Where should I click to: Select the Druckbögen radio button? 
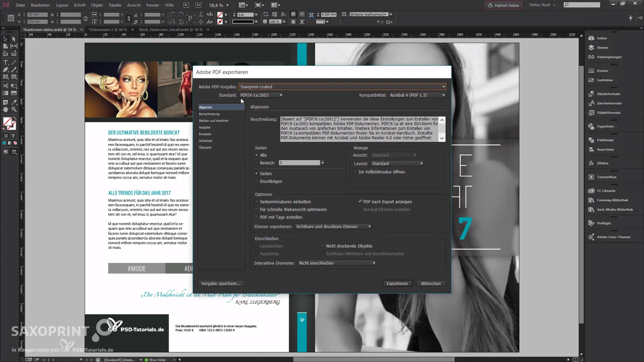pyautogui.click(x=256, y=181)
